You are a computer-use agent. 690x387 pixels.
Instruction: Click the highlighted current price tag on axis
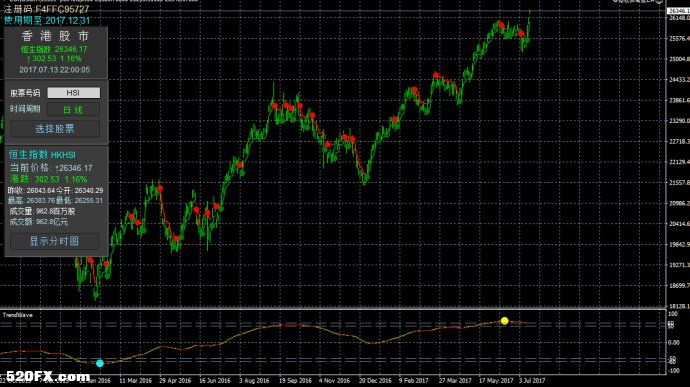tap(679, 11)
